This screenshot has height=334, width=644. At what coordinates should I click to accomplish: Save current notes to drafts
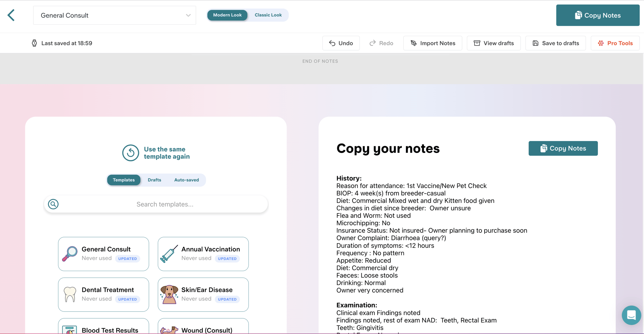click(x=555, y=43)
